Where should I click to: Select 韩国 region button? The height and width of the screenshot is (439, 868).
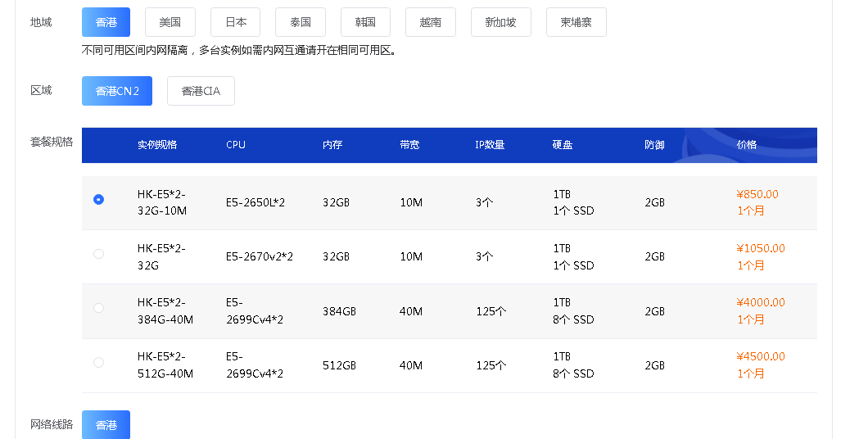coord(365,22)
